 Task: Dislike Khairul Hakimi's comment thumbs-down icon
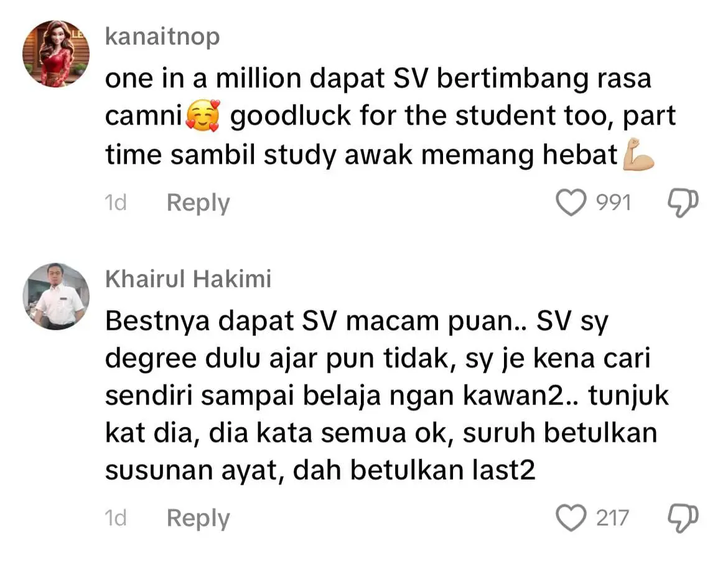(x=683, y=518)
